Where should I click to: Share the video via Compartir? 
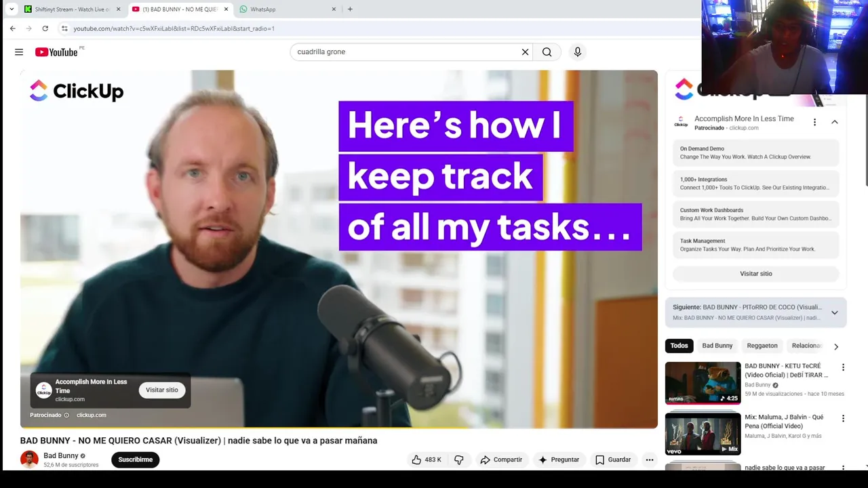pyautogui.click(x=501, y=460)
